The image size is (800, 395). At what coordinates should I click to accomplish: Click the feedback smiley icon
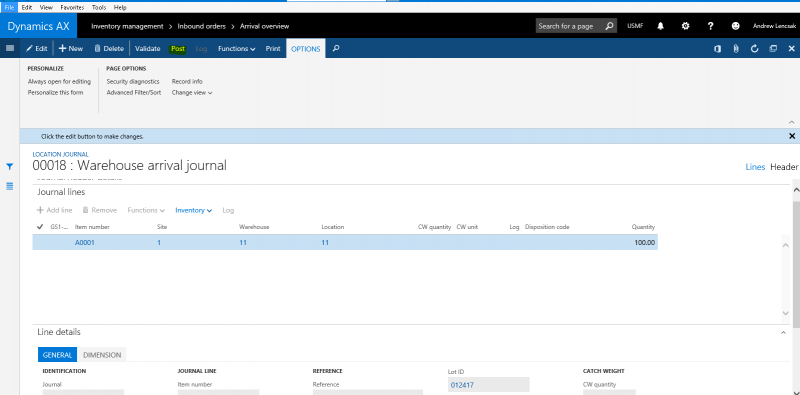(x=735, y=26)
